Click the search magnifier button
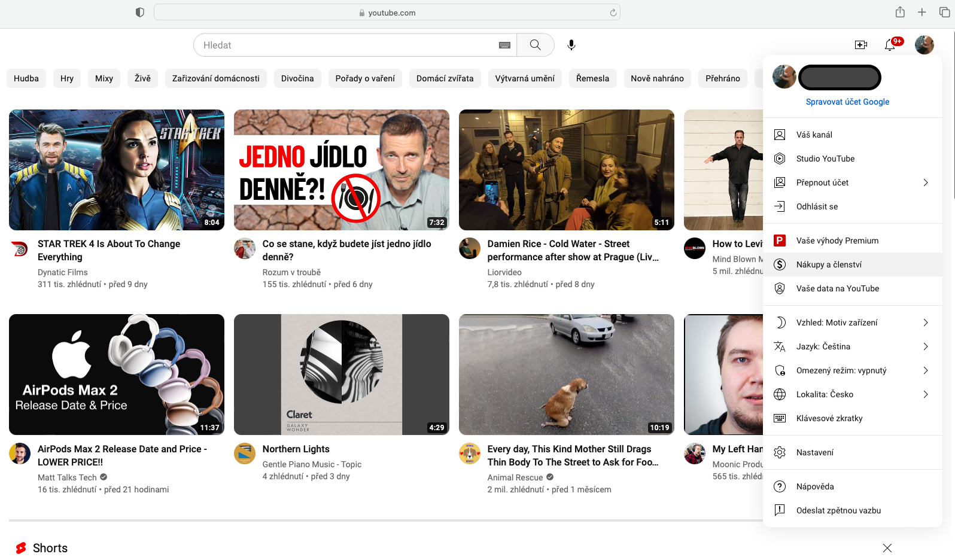The width and height of the screenshot is (955, 560). click(x=535, y=45)
